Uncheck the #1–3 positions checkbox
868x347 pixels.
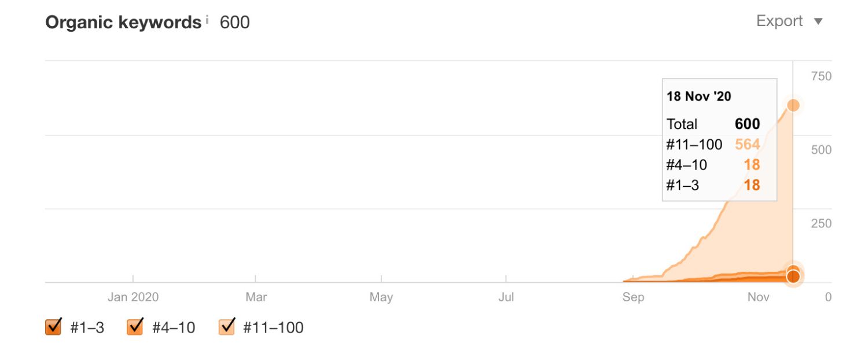pos(53,327)
